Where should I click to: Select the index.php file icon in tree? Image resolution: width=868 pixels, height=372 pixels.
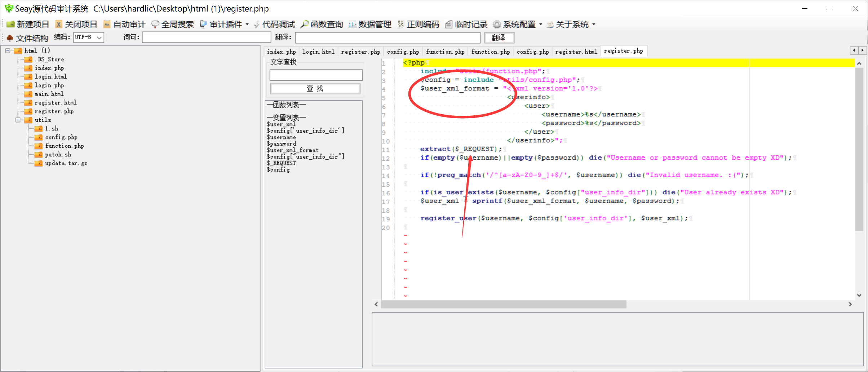(x=28, y=68)
